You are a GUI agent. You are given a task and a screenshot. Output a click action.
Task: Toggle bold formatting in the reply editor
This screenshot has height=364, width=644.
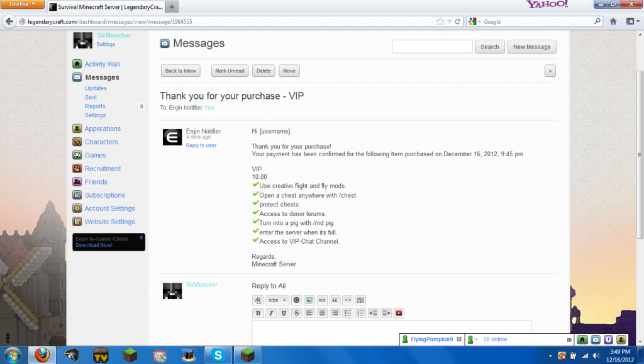pyautogui.click(x=258, y=313)
